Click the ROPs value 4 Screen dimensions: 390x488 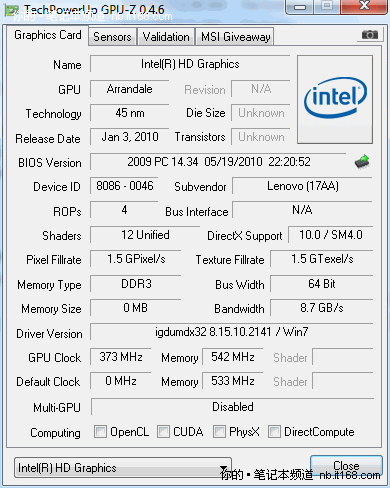pos(124,210)
